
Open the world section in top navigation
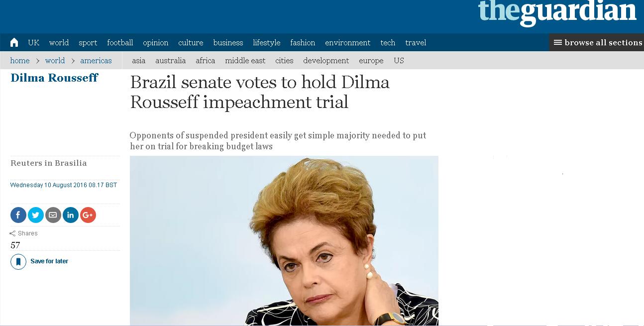(59, 43)
